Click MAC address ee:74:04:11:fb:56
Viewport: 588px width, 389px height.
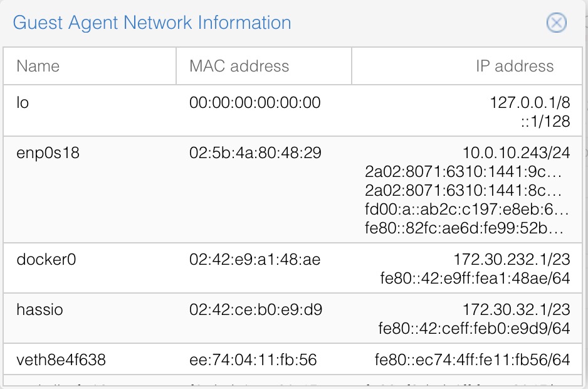(x=253, y=360)
